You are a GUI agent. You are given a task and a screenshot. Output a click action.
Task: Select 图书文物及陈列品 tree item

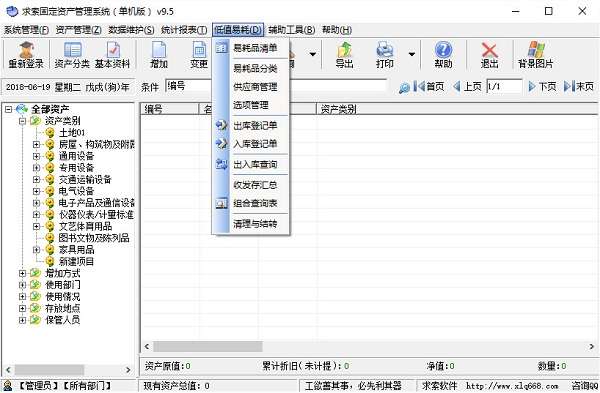(94, 238)
